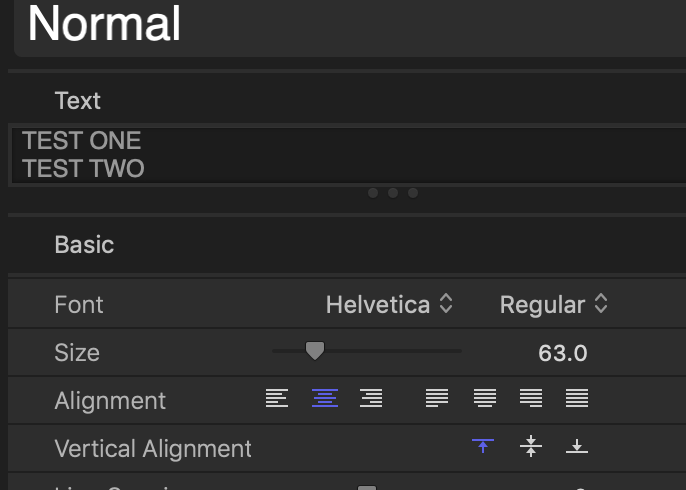Set vertical alignment to middle
Viewport: 686px width, 490px height.
click(x=531, y=447)
